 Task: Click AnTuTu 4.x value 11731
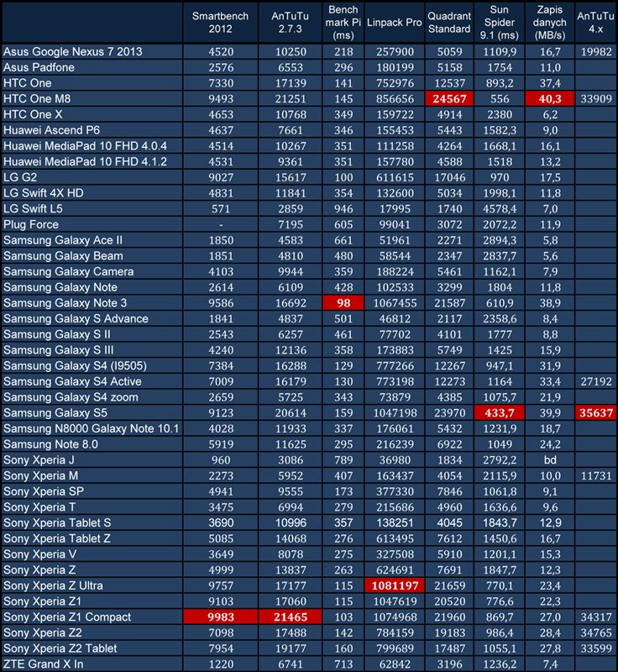[595, 475]
